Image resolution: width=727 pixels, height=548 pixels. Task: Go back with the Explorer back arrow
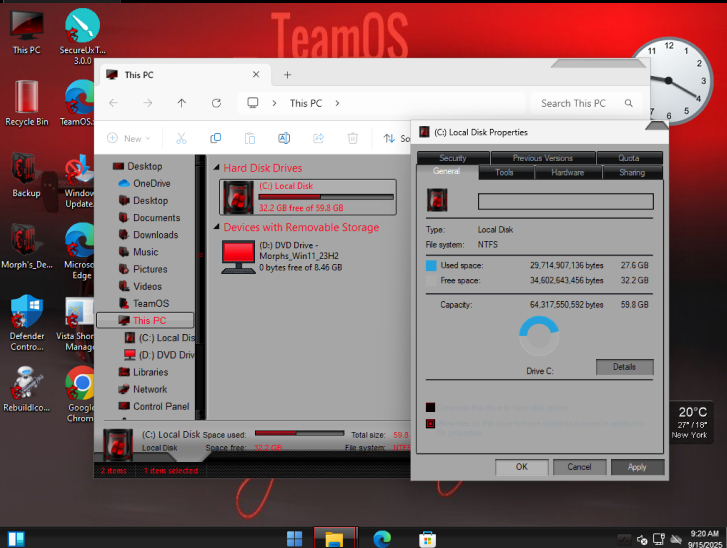[113, 103]
